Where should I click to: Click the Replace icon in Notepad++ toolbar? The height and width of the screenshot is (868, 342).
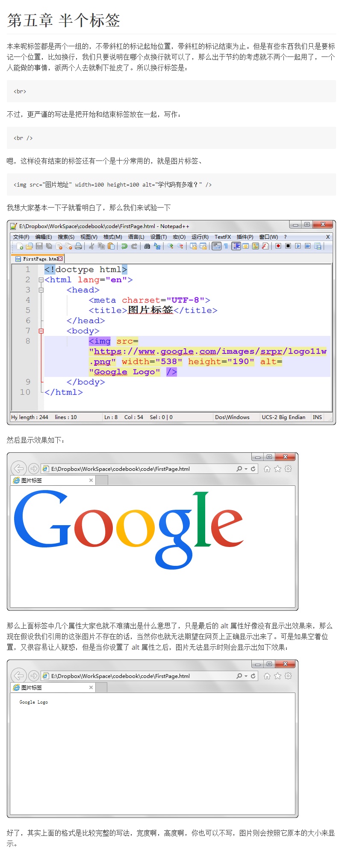tap(157, 246)
